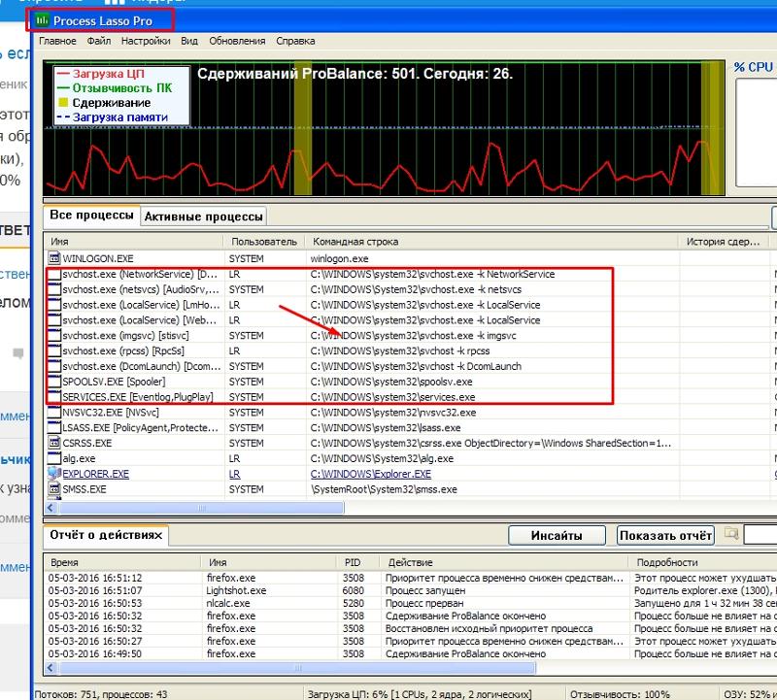Screen dimensions: 777x700
Task: Open the Настройки menu
Action: pos(146,41)
